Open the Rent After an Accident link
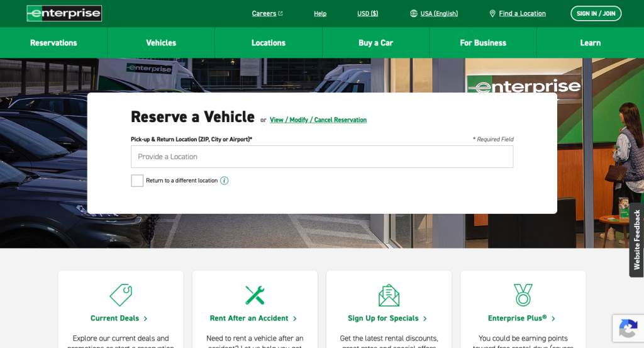This screenshot has height=348, width=644. [249, 318]
